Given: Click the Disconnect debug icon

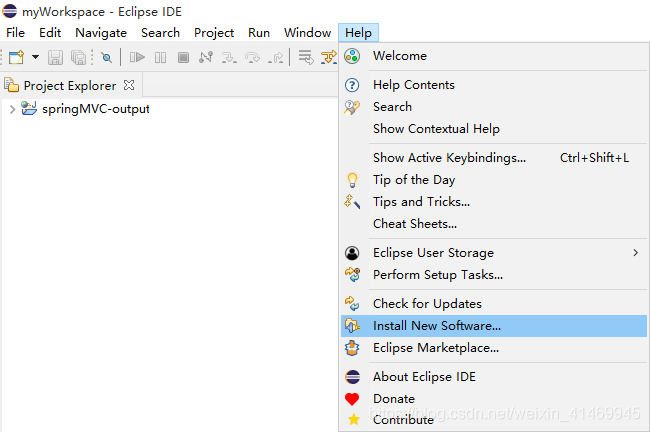Looking at the screenshot, I should coord(206,57).
